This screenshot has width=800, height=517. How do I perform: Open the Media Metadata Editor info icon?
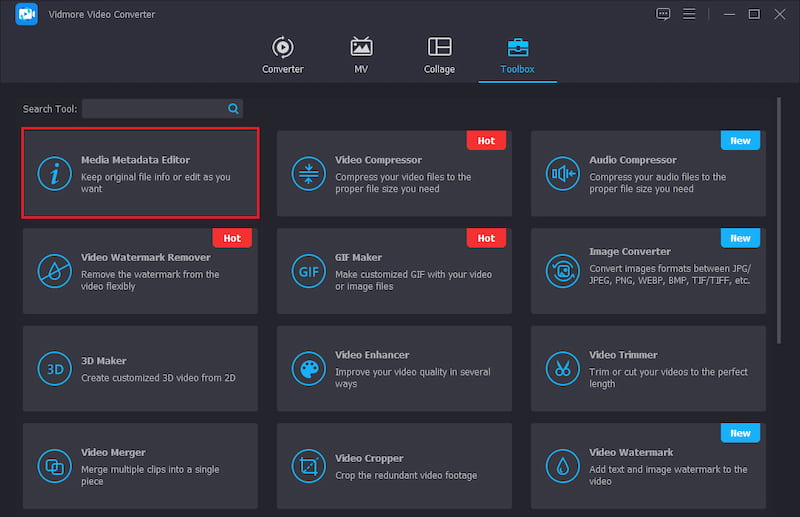(x=54, y=173)
